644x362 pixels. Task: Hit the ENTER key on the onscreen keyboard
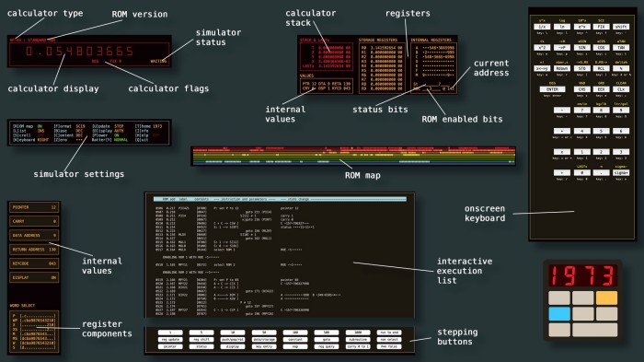(x=552, y=89)
